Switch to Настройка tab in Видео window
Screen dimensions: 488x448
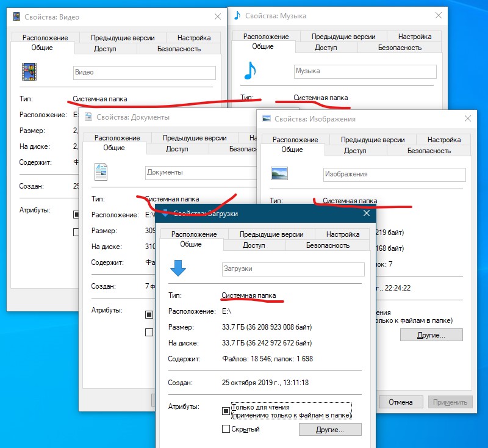(194, 38)
